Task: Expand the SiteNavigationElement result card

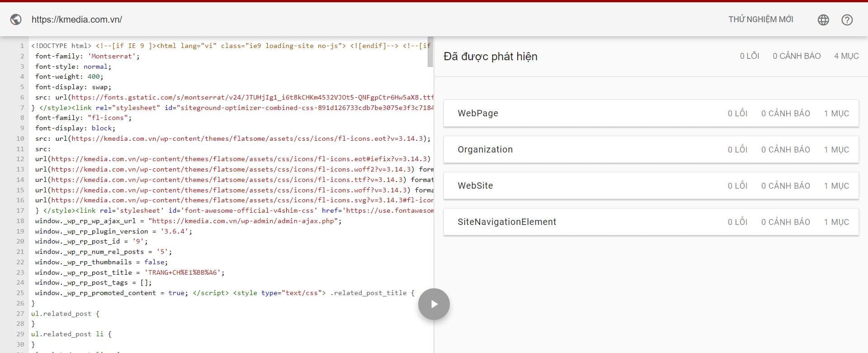Action: [x=651, y=222]
